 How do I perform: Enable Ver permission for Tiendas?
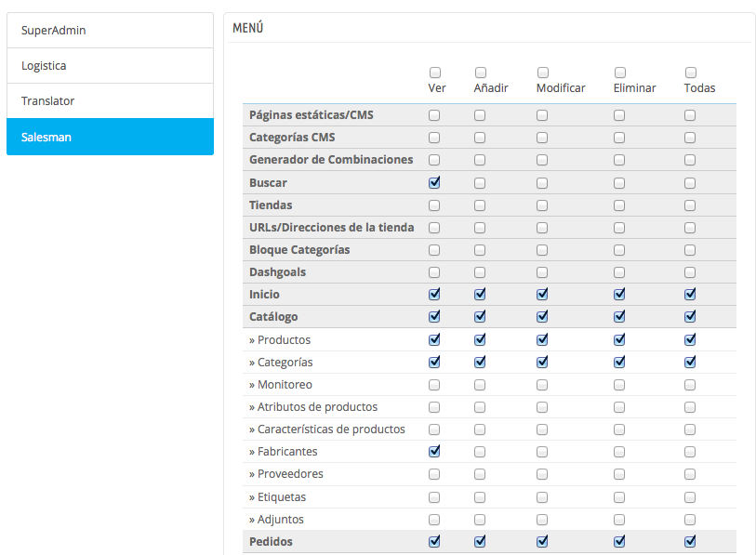tap(434, 205)
